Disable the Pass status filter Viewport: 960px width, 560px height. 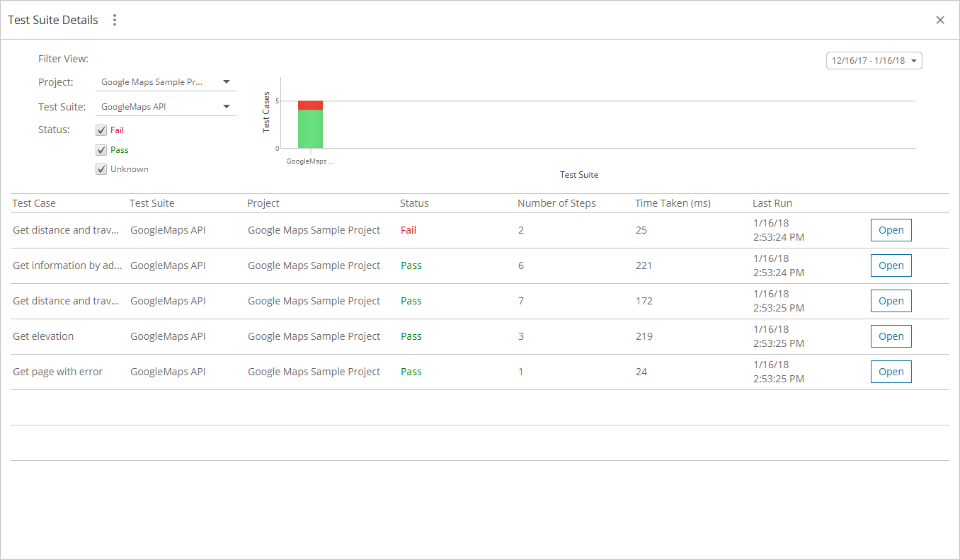(101, 149)
